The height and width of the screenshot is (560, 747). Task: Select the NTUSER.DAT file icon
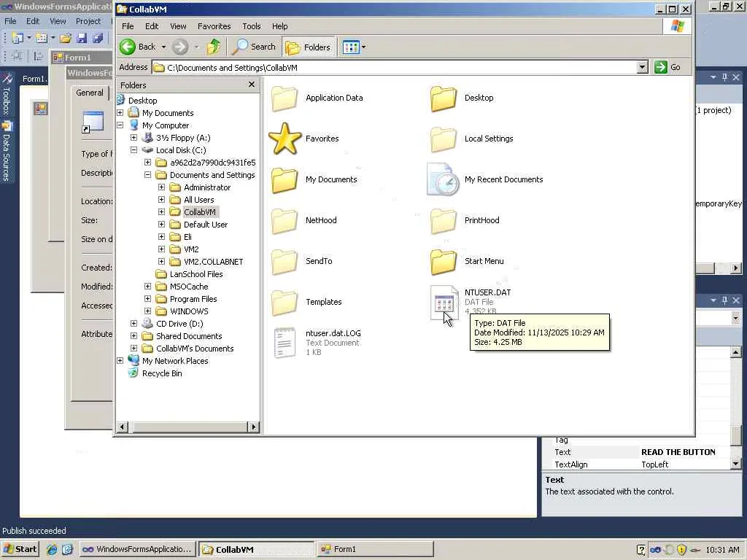(x=444, y=303)
